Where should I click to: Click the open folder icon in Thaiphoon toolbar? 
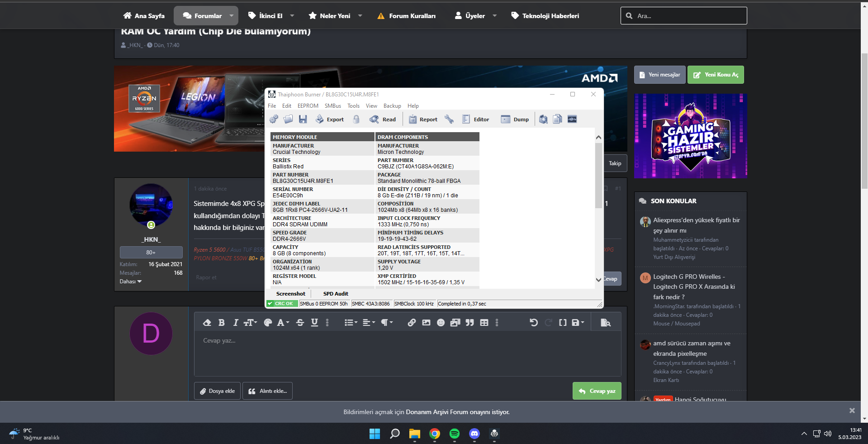(288, 119)
